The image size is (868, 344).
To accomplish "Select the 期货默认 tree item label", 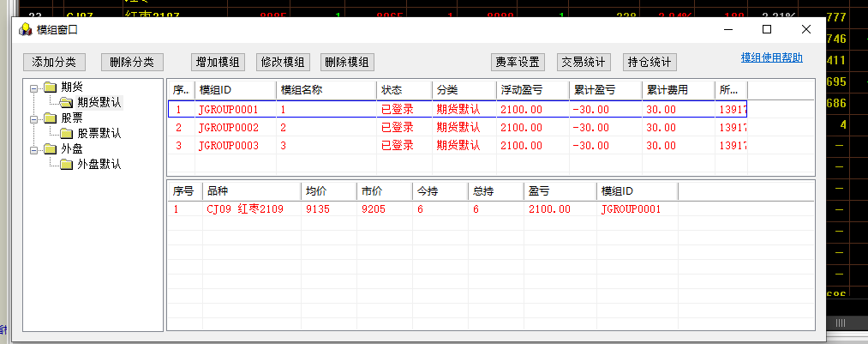I will (99, 102).
